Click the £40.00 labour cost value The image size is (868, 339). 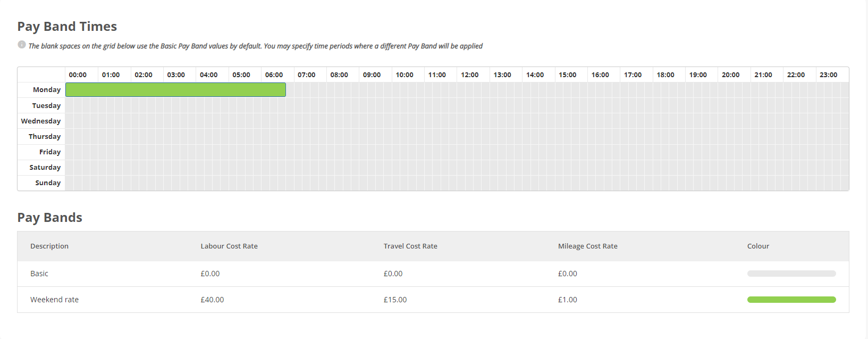(x=212, y=300)
